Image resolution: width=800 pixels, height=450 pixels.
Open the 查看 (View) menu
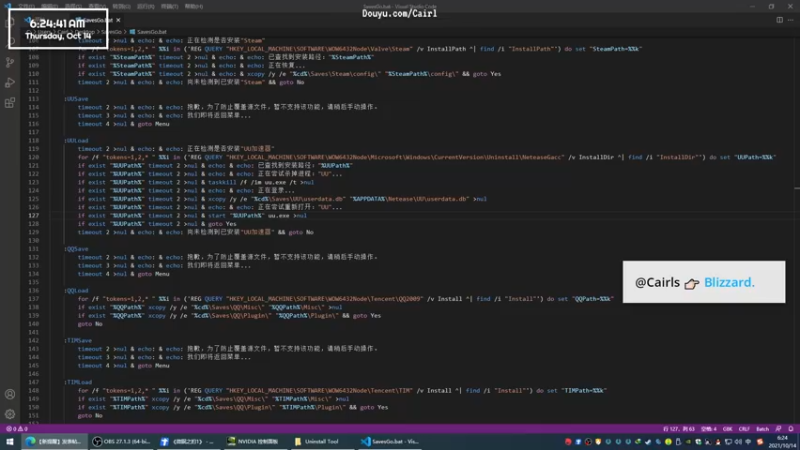click(x=97, y=6)
